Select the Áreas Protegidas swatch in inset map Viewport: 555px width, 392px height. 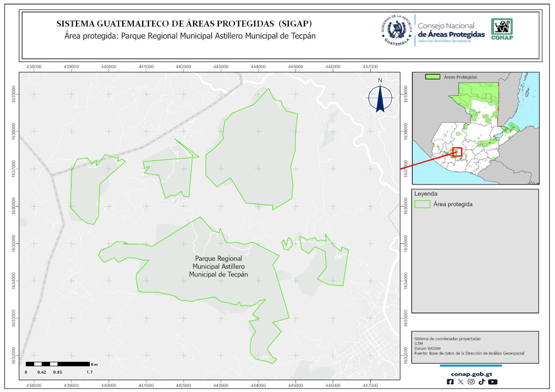(433, 77)
